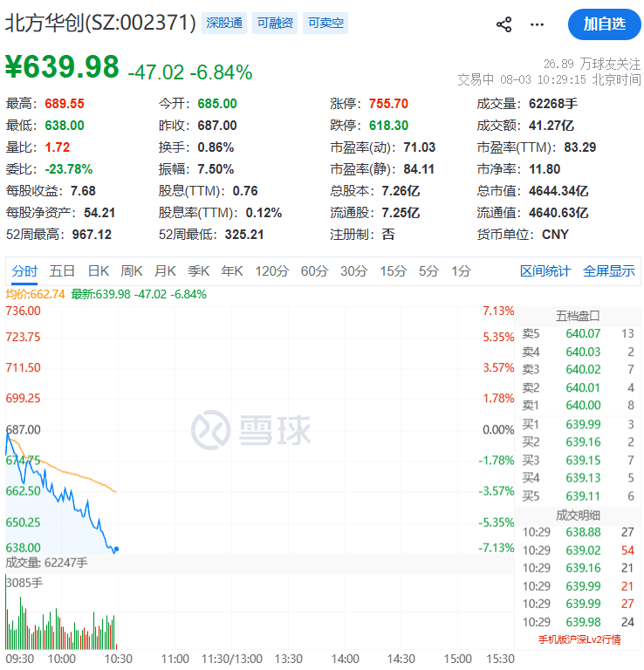644x670 pixels.
Task: Open 区间统计 range statistics
Action: point(545,271)
